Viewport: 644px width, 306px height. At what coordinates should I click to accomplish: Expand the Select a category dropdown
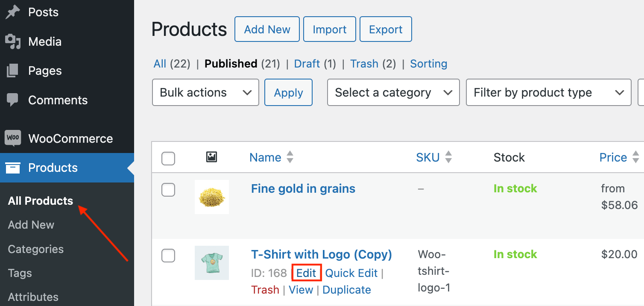393,92
